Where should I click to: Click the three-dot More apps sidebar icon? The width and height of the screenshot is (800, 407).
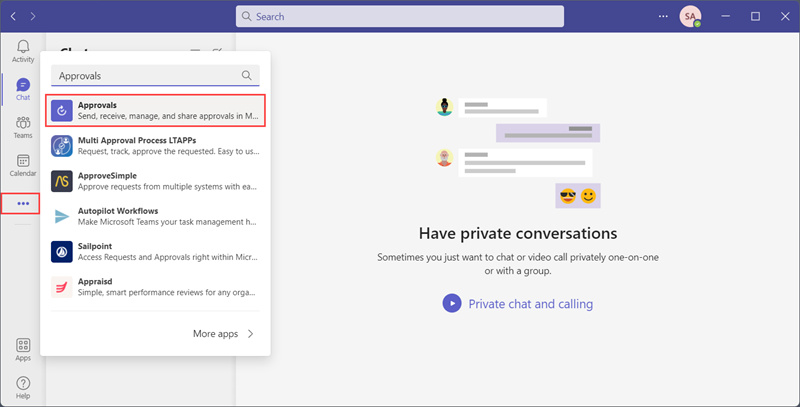pos(23,204)
